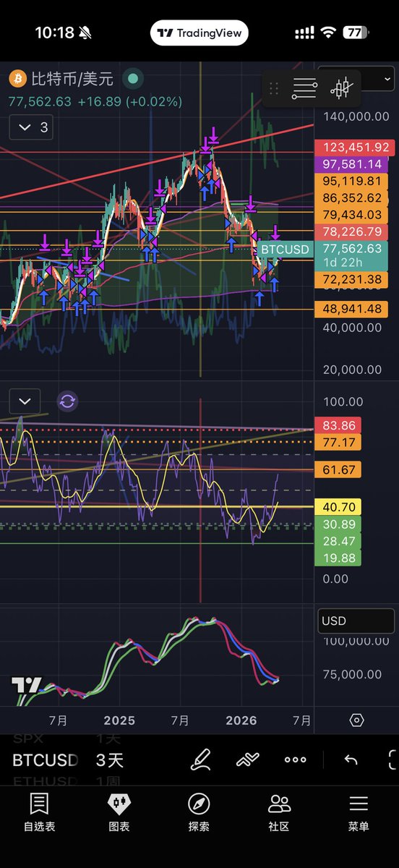
Task: Switch to 图表 chart tab
Action: 119,812
